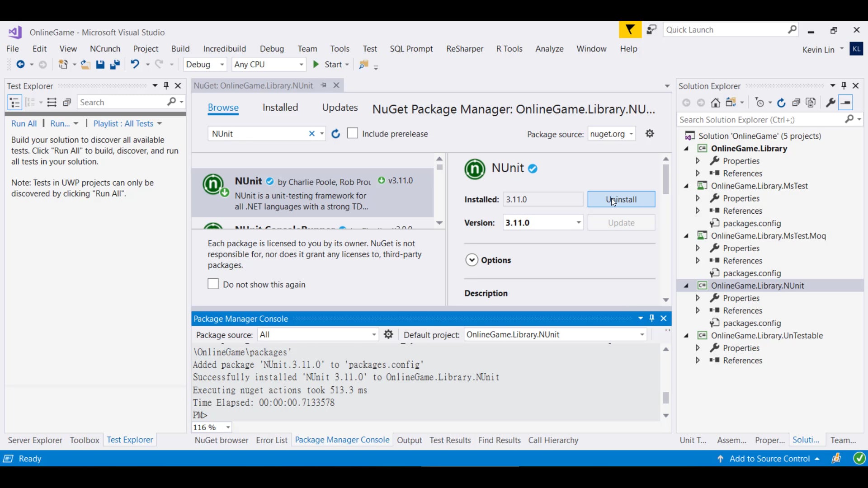Click the notifications filter flag icon
The height and width of the screenshot is (488, 868).
point(630,30)
